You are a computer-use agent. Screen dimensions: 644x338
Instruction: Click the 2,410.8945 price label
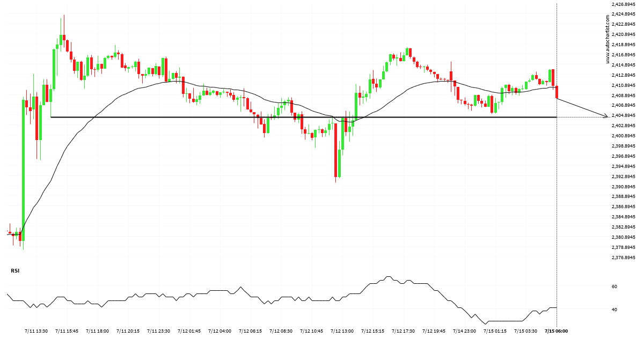(x=623, y=86)
